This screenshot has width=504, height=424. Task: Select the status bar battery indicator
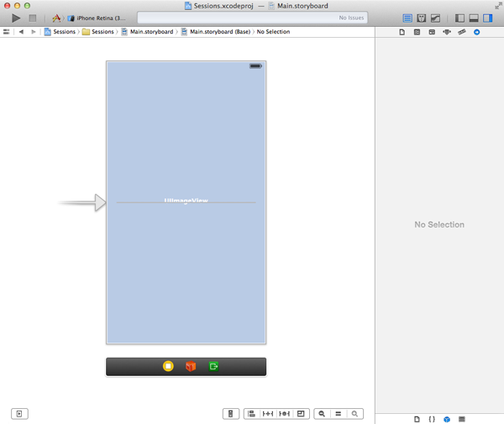[256, 65]
